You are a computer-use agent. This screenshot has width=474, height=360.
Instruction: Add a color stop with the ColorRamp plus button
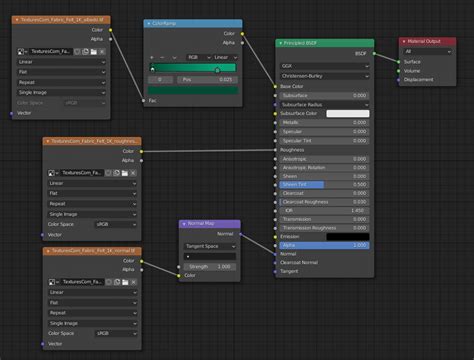pos(152,57)
